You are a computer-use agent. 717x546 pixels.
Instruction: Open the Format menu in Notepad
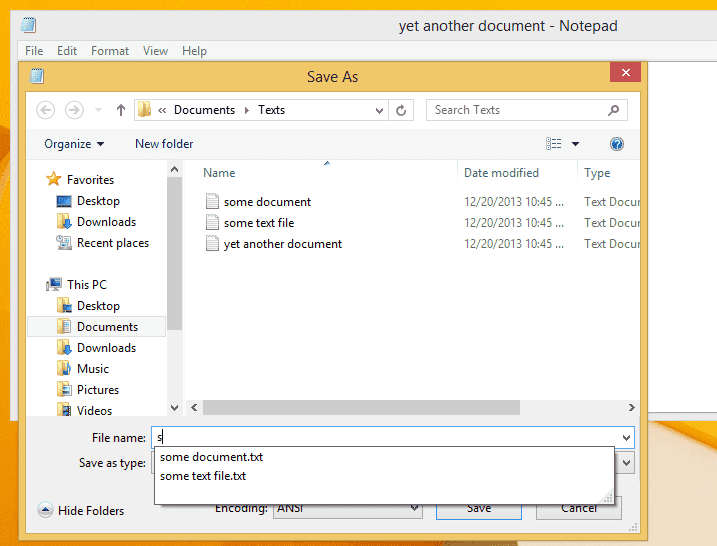(x=110, y=51)
